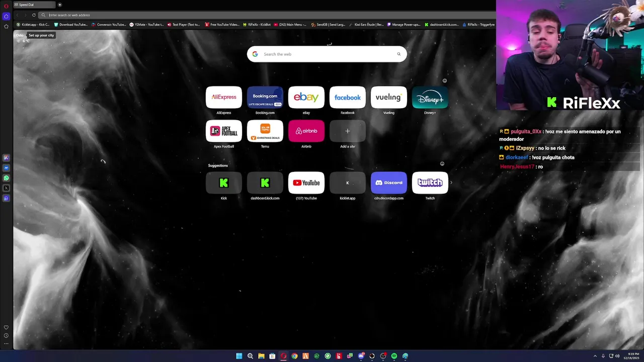Open the Opera sidebar home icon
644x362 pixels.
click(6, 16)
